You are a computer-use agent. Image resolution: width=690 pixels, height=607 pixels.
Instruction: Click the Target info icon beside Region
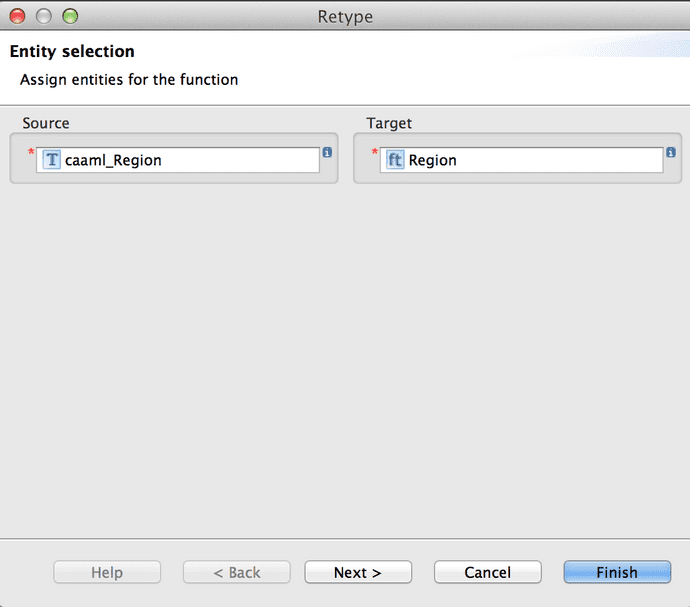[671, 152]
